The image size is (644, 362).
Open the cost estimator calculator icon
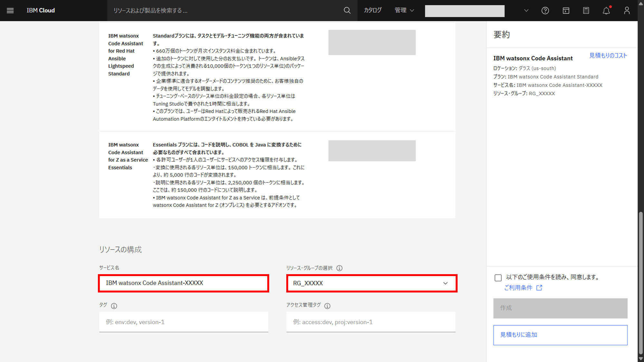pos(586,11)
